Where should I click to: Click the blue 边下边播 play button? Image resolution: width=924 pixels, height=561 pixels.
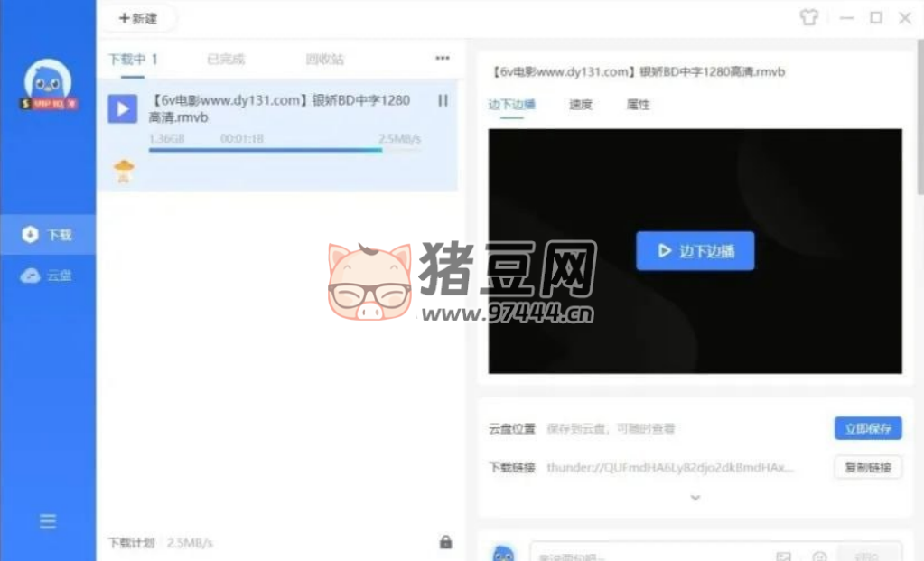click(x=695, y=251)
